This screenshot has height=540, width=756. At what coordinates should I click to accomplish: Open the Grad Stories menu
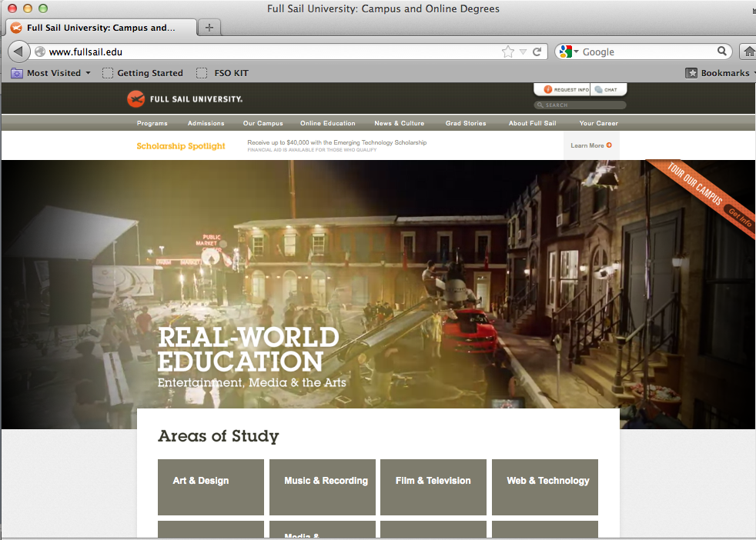[x=466, y=123]
